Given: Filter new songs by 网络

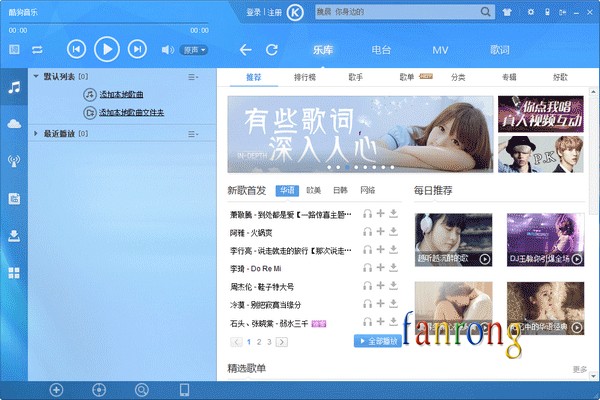Looking at the screenshot, I should (367, 190).
